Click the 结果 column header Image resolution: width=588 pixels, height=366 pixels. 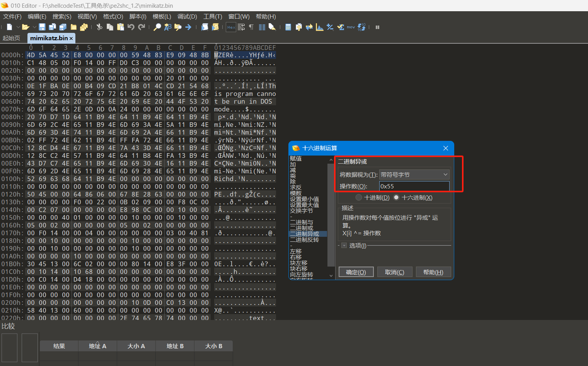(59, 346)
